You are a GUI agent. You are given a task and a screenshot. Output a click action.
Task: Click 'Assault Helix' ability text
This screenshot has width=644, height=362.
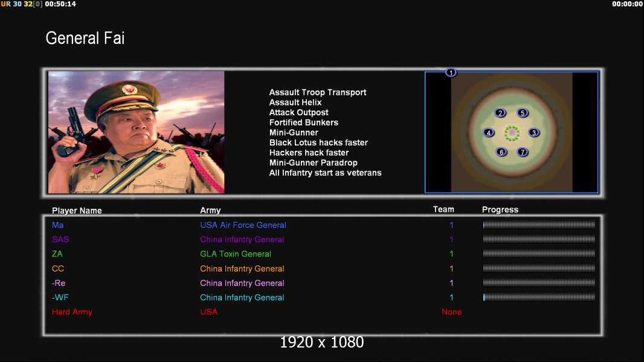click(x=295, y=103)
